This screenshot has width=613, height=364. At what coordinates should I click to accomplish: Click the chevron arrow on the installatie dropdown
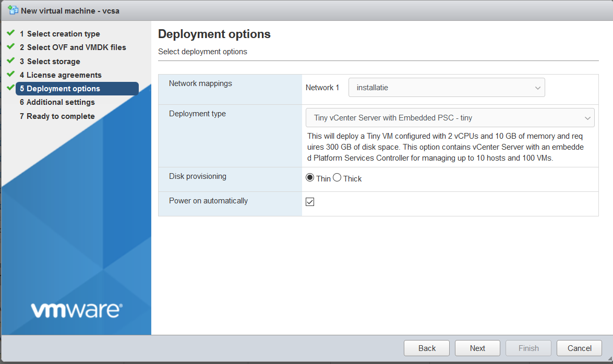pos(538,88)
